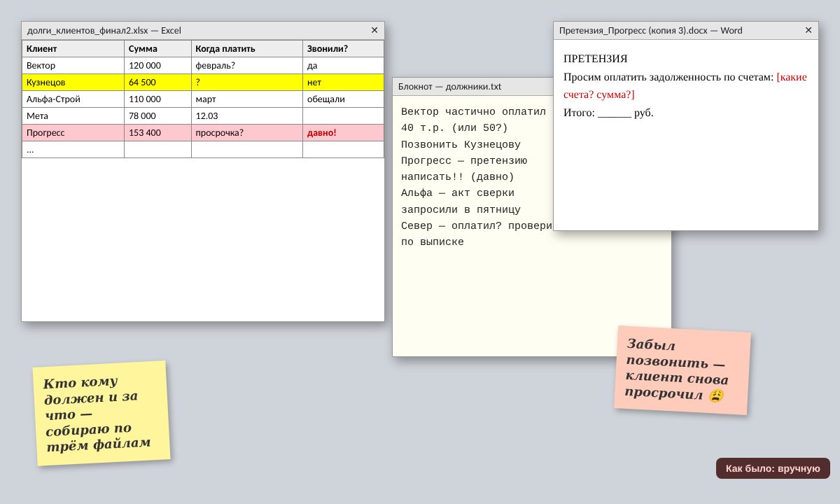Close the Excel window долги_клиентов_финал2.xlsx
The width and height of the screenshot is (840, 504).
tap(374, 30)
